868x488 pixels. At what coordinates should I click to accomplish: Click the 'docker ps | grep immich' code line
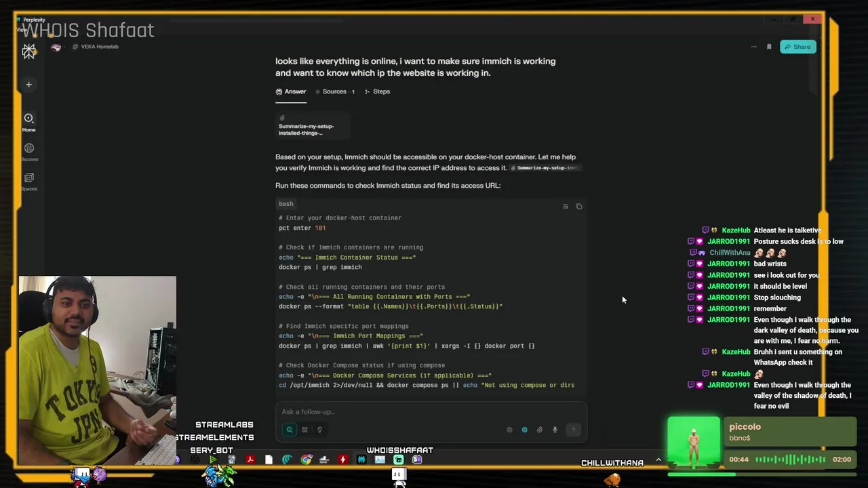tap(320, 268)
